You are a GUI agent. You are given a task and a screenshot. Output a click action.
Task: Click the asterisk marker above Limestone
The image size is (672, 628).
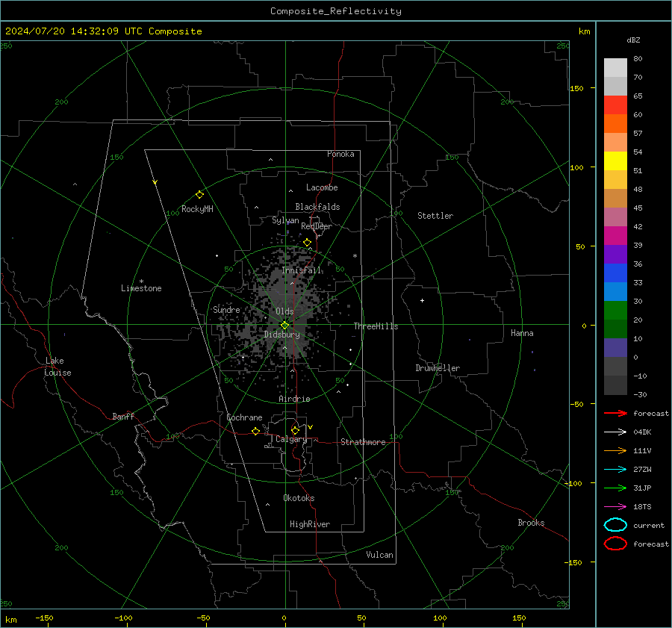click(x=141, y=282)
